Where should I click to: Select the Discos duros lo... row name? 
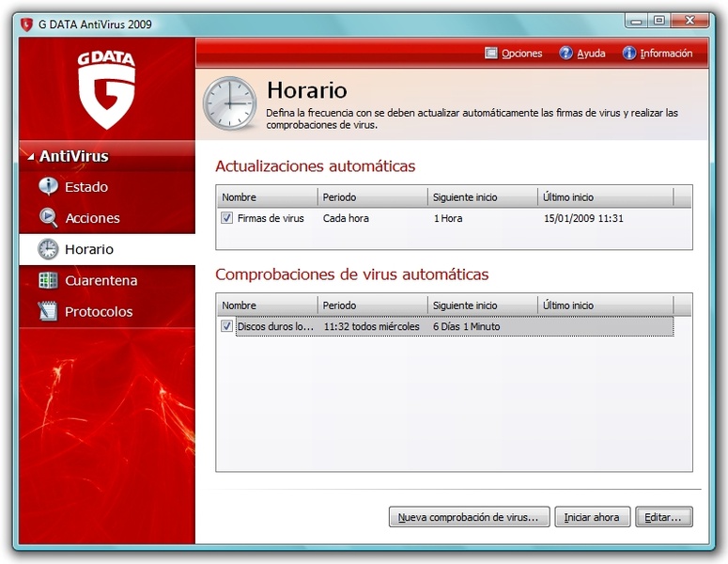click(x=276, y=326)
